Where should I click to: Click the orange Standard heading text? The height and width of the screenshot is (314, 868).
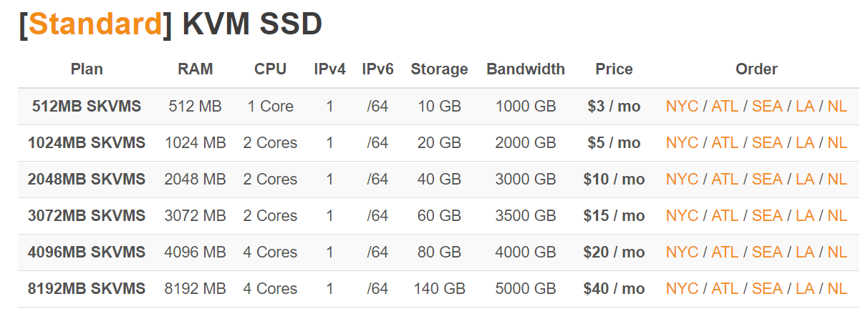pos(96,25)
